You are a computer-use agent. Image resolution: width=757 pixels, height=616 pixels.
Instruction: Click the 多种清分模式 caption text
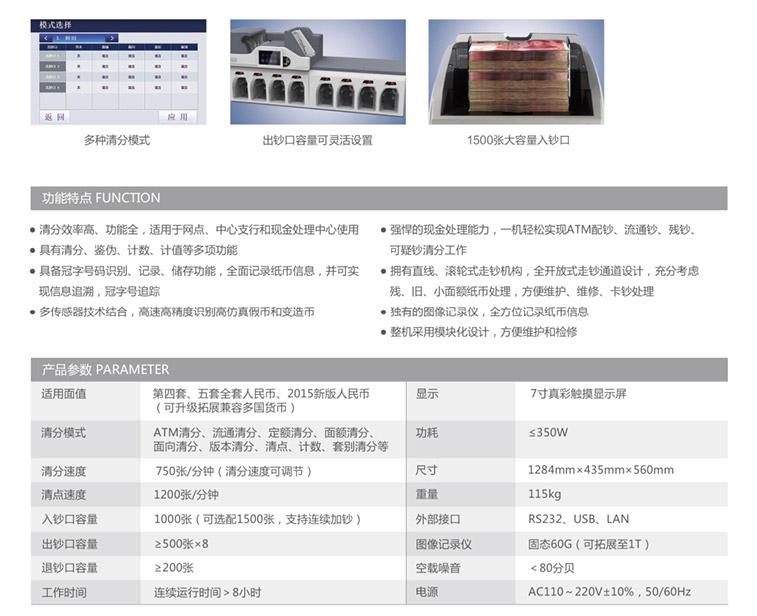[117, 141]
